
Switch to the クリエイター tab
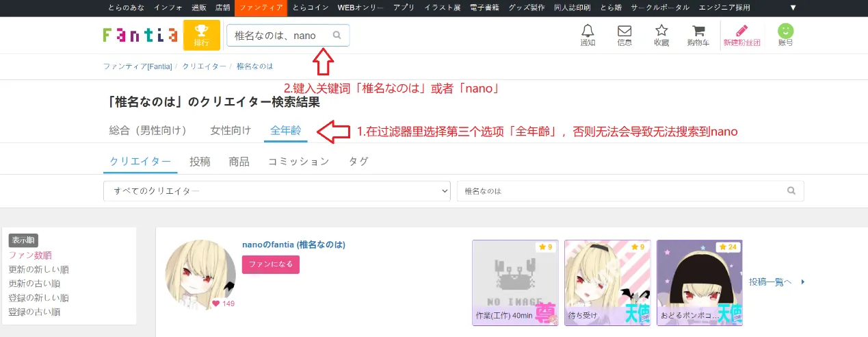[x=140, y=162]
